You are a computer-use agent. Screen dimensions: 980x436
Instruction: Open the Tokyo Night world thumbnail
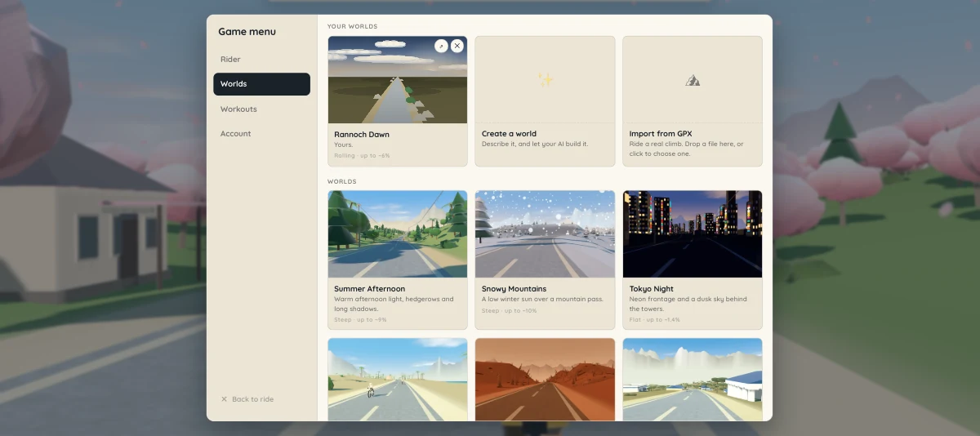click(x=693, y=234)
